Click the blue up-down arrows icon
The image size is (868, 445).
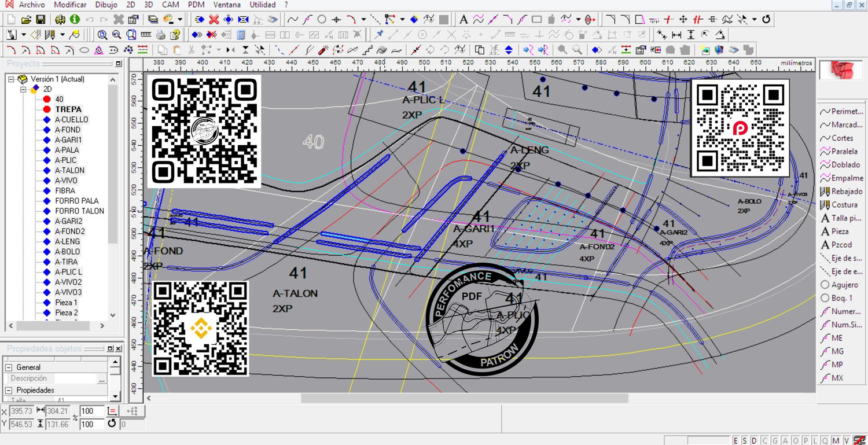coord(509,50)
